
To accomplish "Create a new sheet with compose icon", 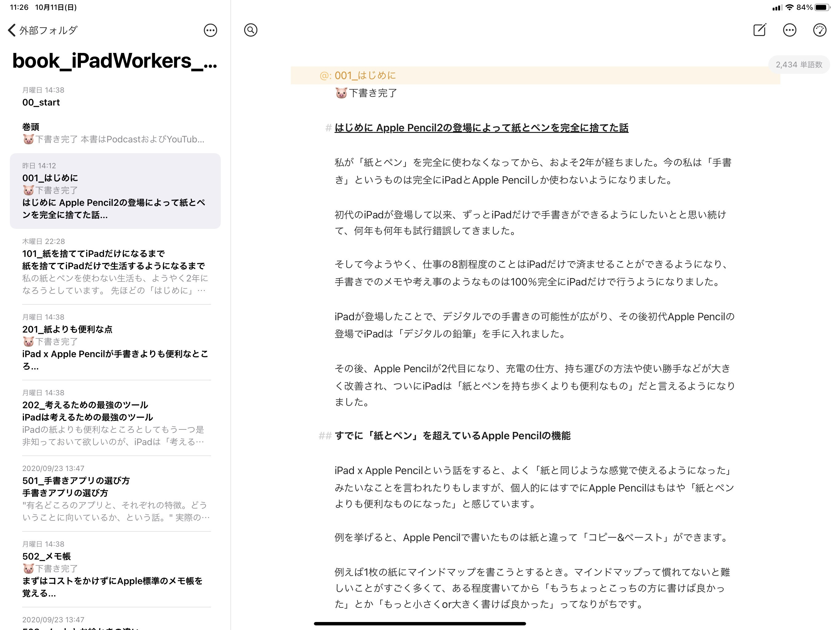I will pos(759,30).
